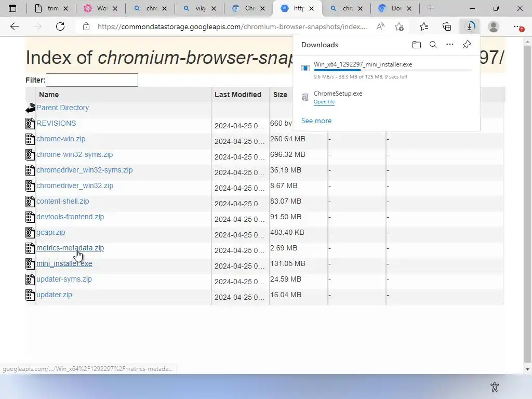Open the Collections icon in toolbar
The image size is (532, 399).
pos(447,26)
